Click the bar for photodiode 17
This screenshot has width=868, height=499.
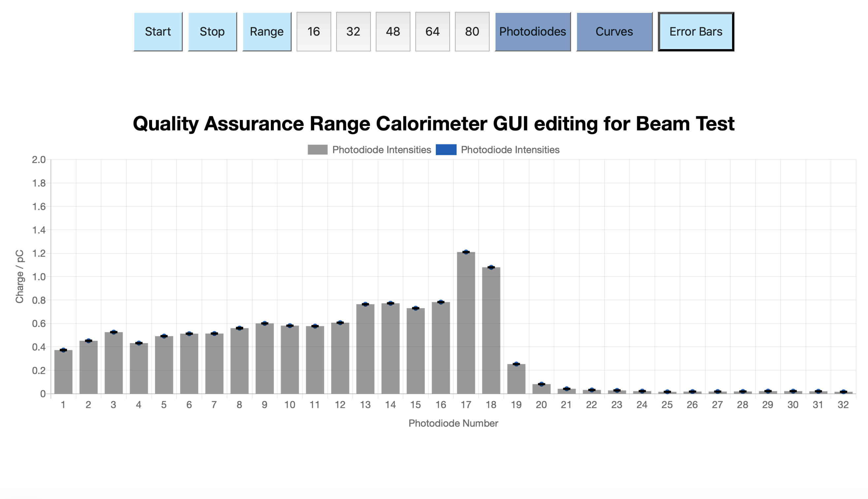point(466,323)
